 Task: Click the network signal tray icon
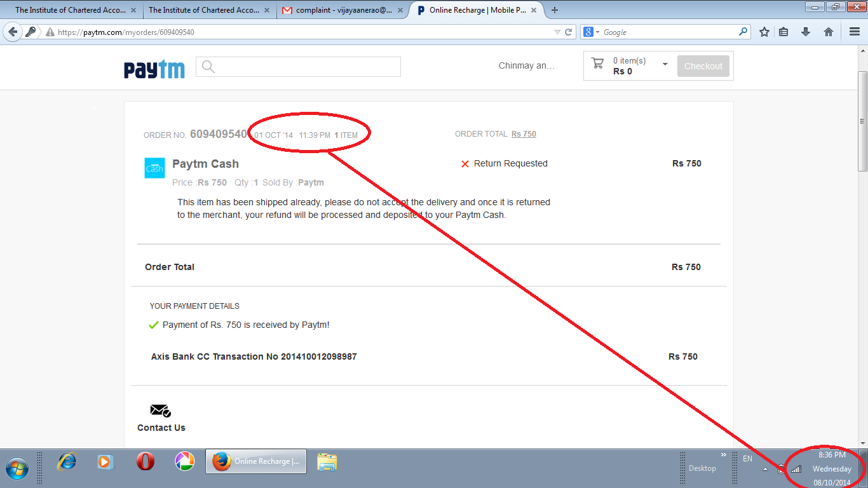point(796,469)
